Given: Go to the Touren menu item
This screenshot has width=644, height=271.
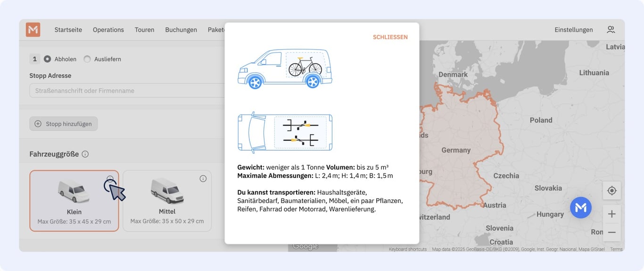Looking at the screenshot, I should pyautogui.click(x=145, y=30).
